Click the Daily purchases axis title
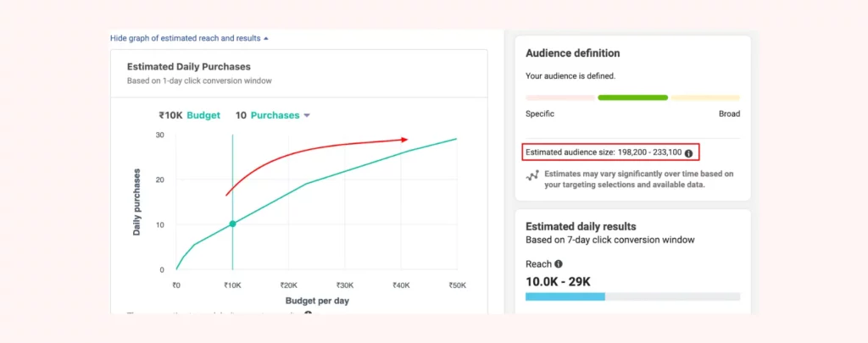Viewport: 868px width, 343px height. point(136,202)
